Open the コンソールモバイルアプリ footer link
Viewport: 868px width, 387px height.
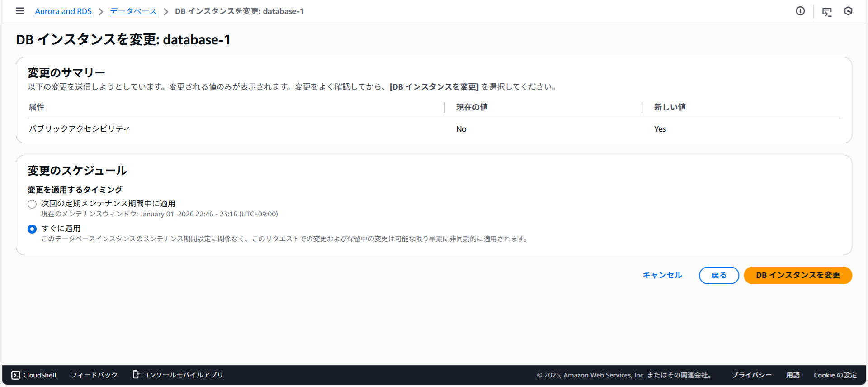coord(178,375)
